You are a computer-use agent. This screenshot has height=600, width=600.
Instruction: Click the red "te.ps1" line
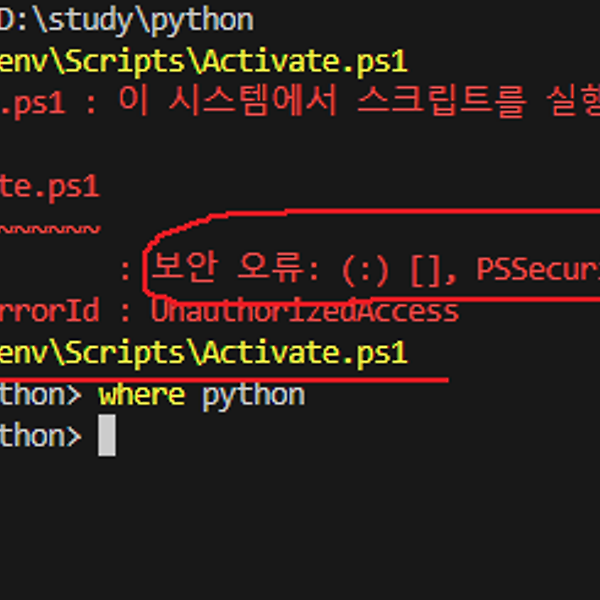48,186
